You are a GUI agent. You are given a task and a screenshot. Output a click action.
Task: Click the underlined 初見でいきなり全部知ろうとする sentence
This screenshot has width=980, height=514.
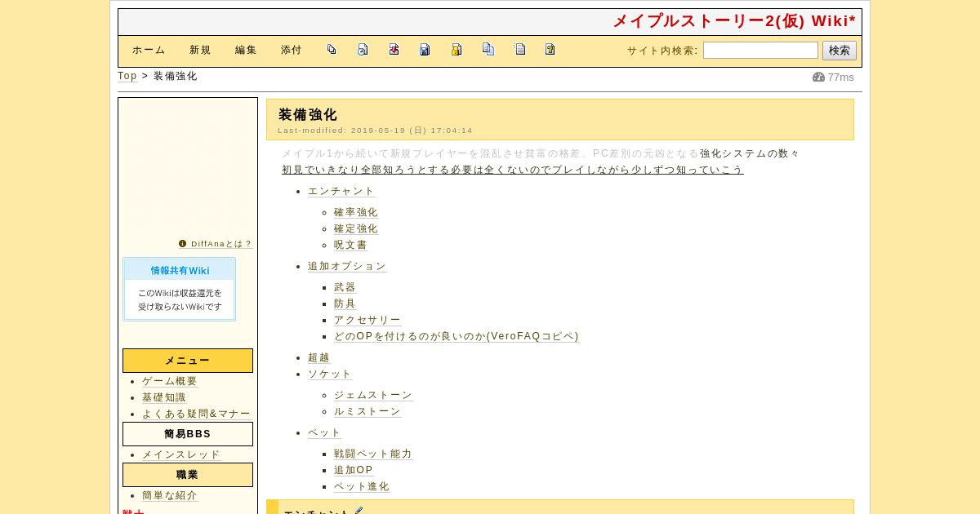click(512, 170)
